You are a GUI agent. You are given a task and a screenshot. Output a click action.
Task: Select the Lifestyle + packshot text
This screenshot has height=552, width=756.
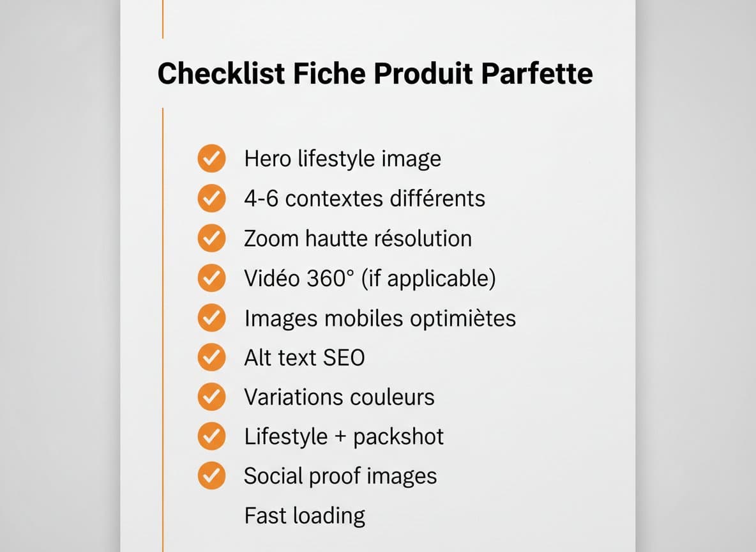click(x=344, y=436)
